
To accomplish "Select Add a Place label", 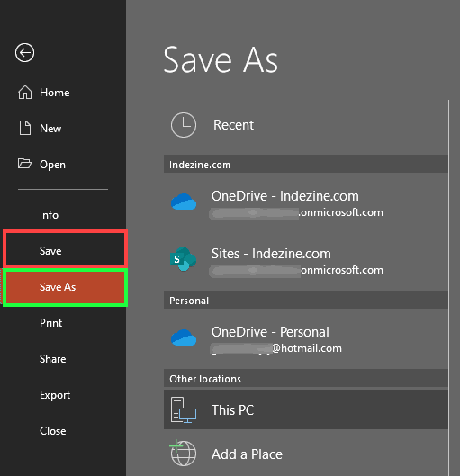I will (x=247, y=454).
